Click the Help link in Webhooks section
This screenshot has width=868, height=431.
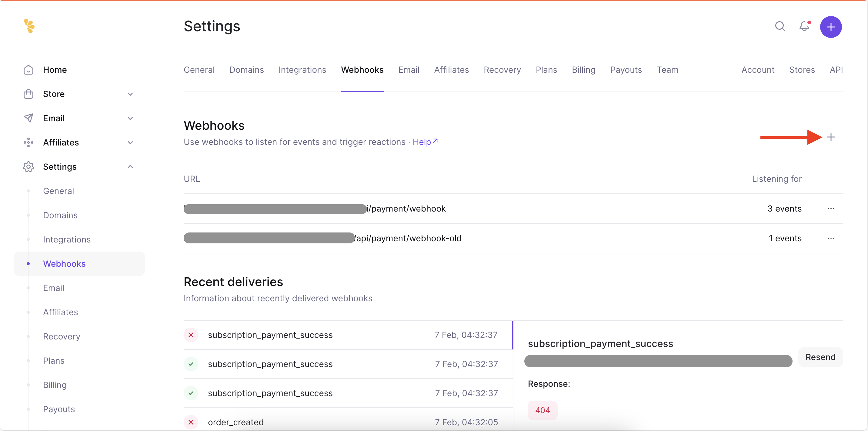tap(423, 142)
